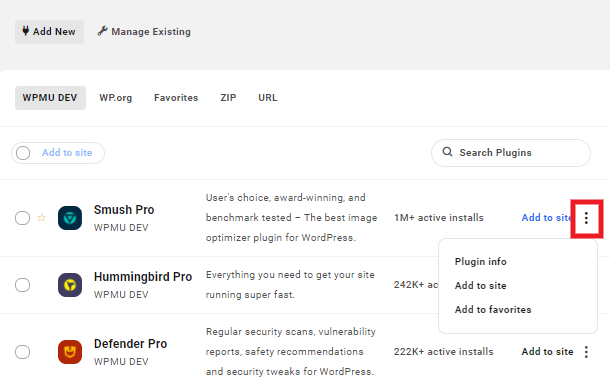Check the Hummingbird Pro selection circle
The width and height of the screenshot is (610, 386).
23,285
